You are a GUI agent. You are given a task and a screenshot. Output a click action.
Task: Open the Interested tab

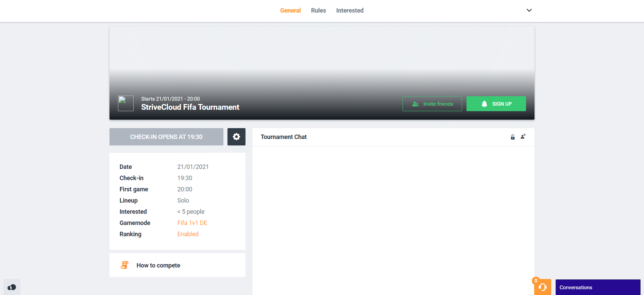[x=350, y=11]
